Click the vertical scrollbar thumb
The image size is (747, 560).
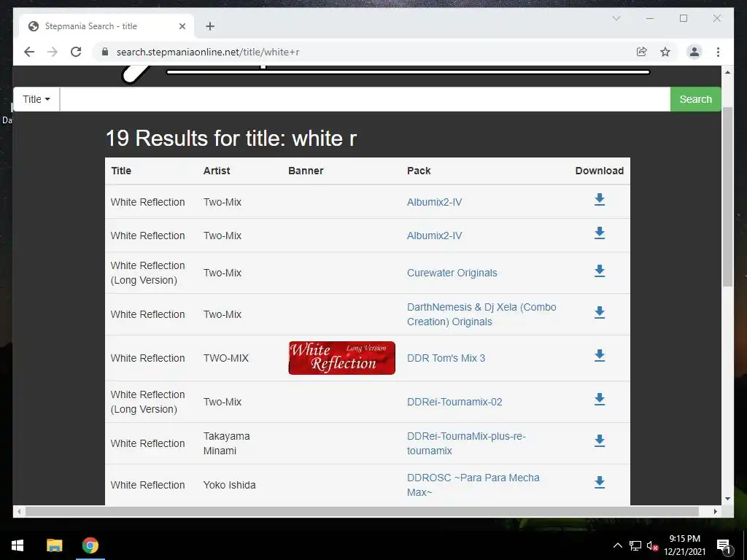(727, 195)
